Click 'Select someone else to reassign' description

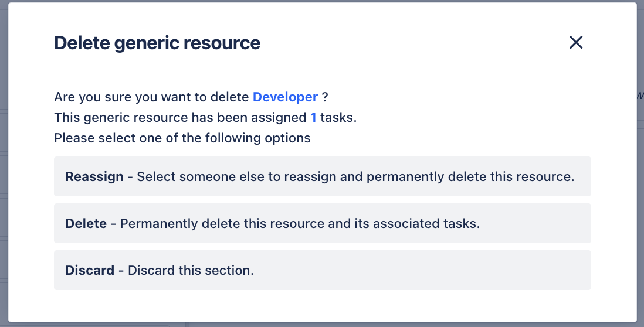point(355,176)
